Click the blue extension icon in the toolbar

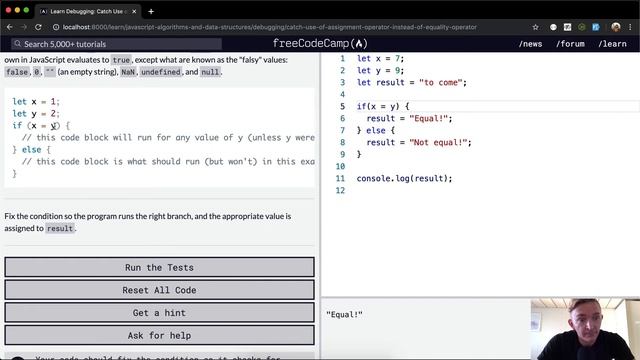(x=596, y=27)
